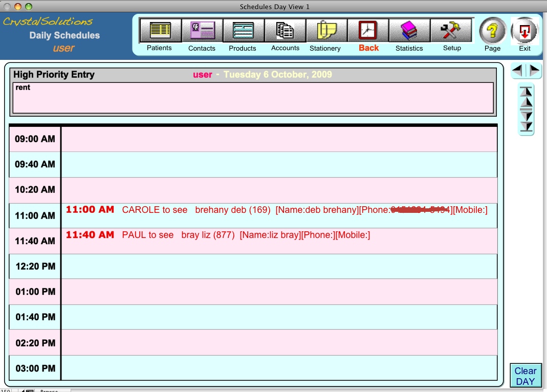
Task: Open the Accounts documents icon
Action: point(285,30)
